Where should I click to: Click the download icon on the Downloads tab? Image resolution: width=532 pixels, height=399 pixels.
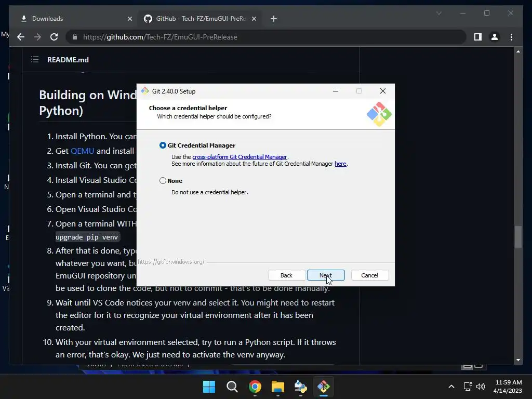point(24,19)
